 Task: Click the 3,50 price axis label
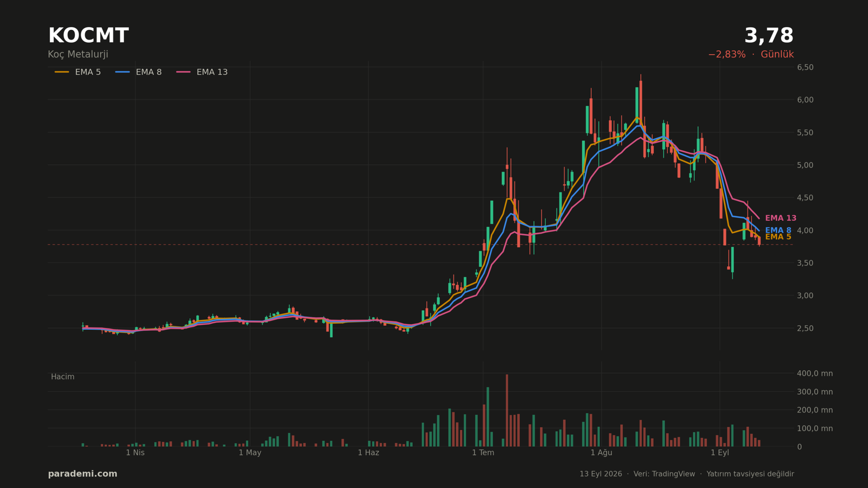805,263
